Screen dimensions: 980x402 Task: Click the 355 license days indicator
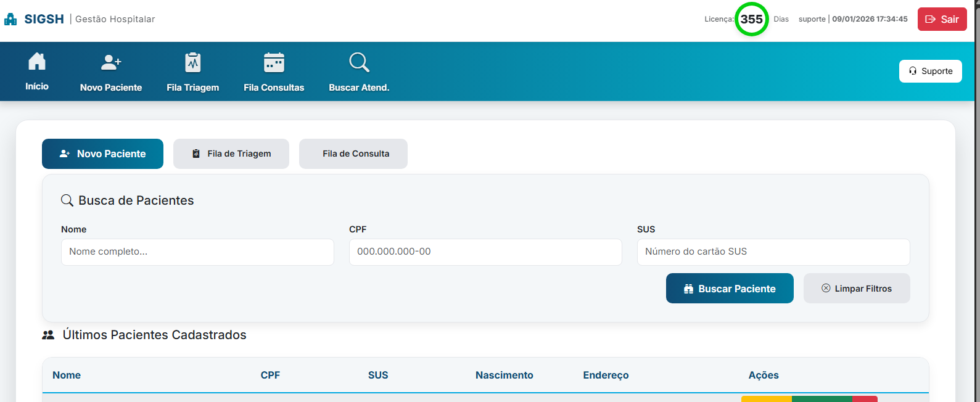pyautogui.click(x=751, y=19)
